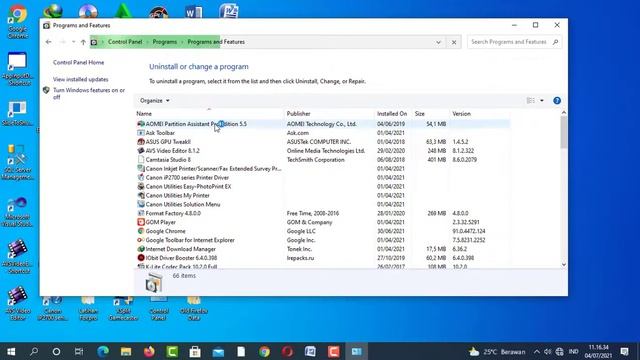Open the taskbar clock and date
This screenshot has width=640, height=360.
[x=599, y=351]
